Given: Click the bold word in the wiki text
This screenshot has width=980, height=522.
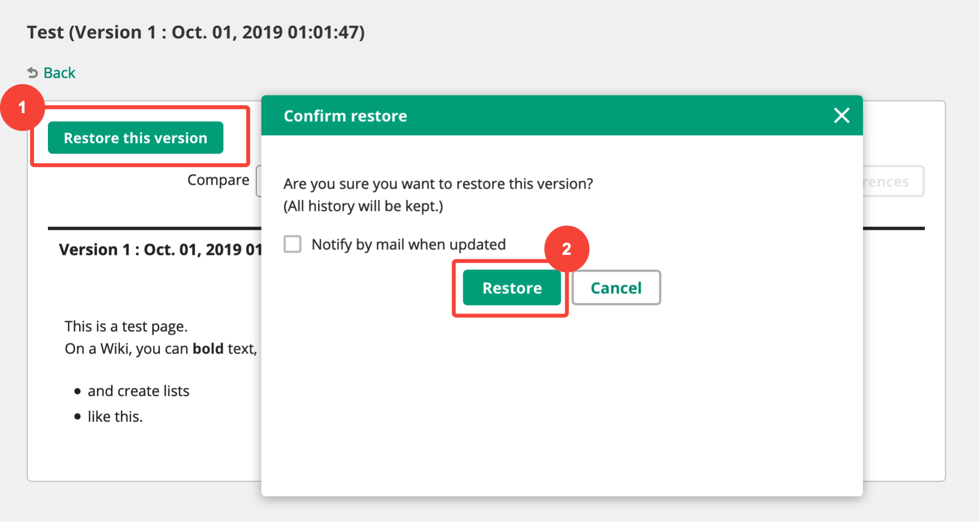Looking at the screenshot, I should (208, 349).
